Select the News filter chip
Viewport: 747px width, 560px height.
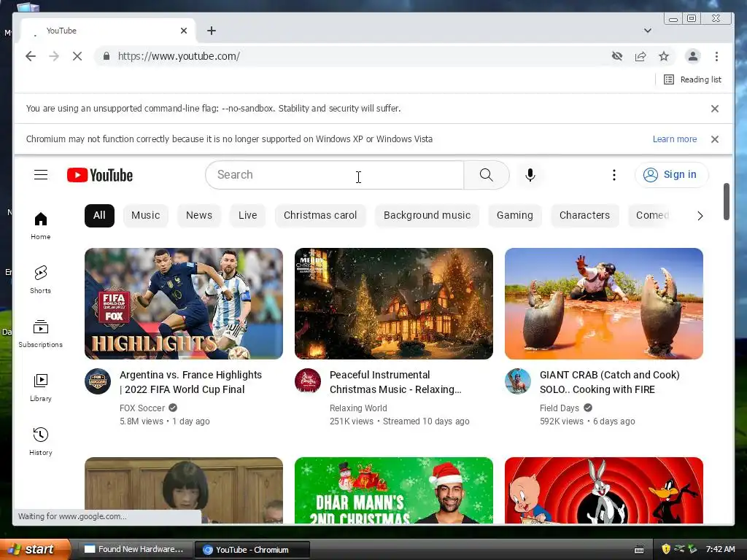(x=199, y=215)
